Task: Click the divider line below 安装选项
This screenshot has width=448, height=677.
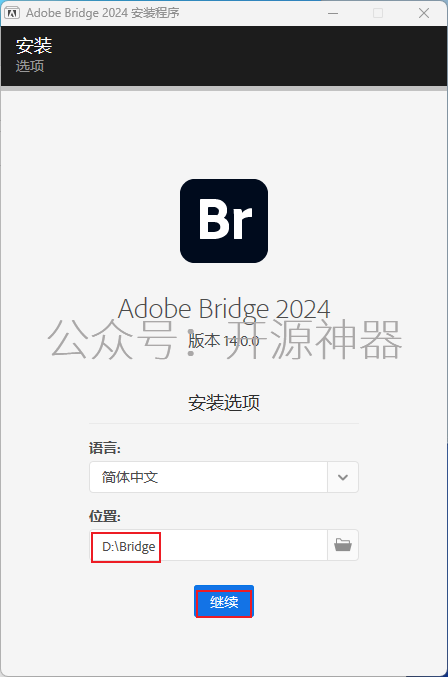Action: coord(224,424)
